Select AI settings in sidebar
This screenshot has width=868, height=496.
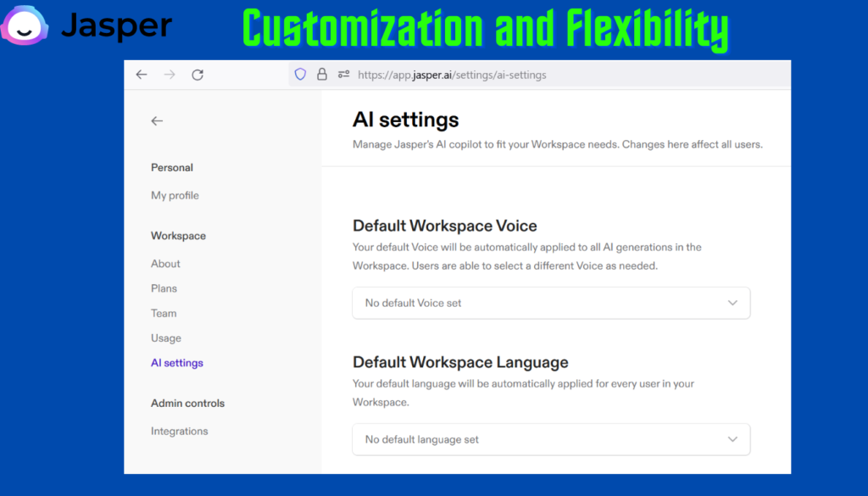[177, 363]
